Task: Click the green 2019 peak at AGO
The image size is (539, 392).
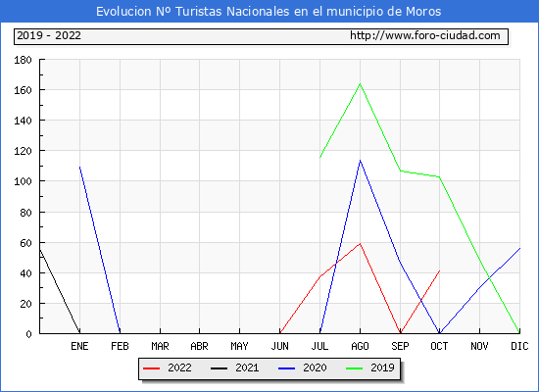Action: (x=360, y=84)
